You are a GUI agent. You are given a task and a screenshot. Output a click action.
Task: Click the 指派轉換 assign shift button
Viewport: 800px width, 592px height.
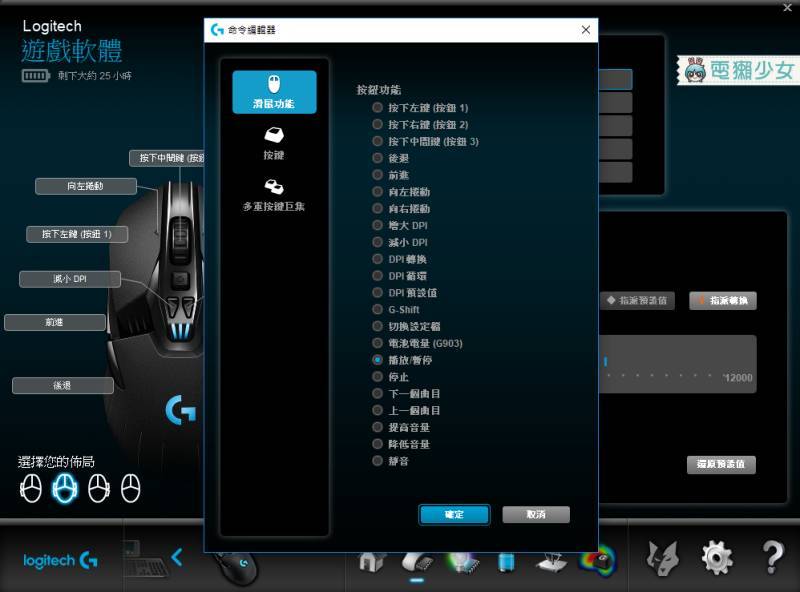[x=723, y=301]
